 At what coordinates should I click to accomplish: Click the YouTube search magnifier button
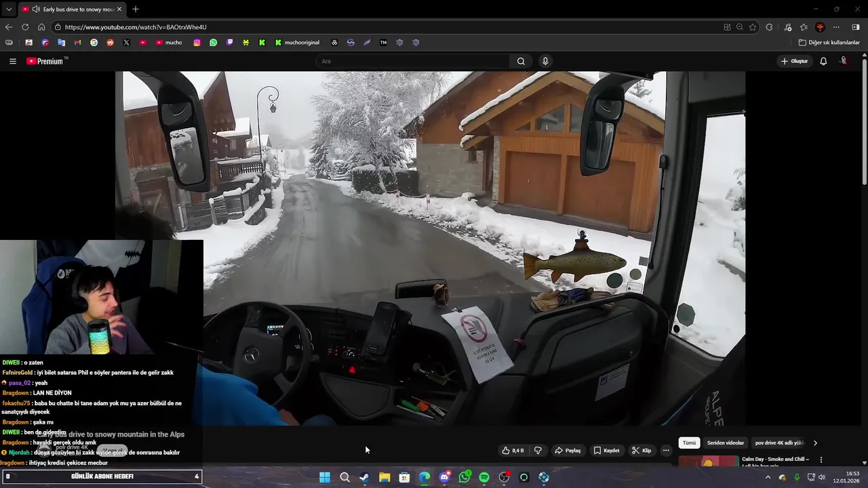(x=521, y=61)
